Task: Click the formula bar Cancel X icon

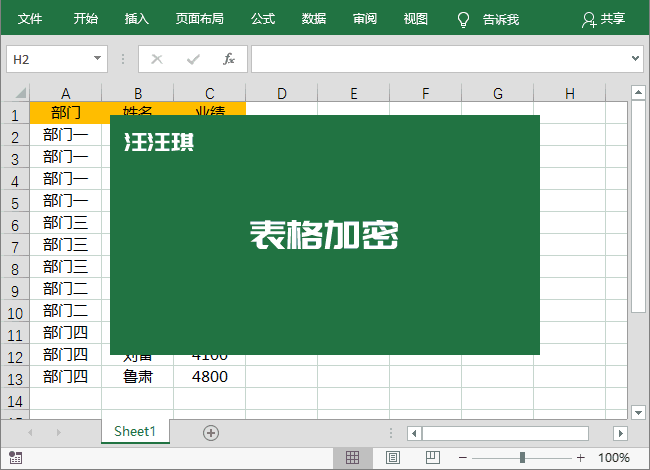Action: [x=157, y=59]
